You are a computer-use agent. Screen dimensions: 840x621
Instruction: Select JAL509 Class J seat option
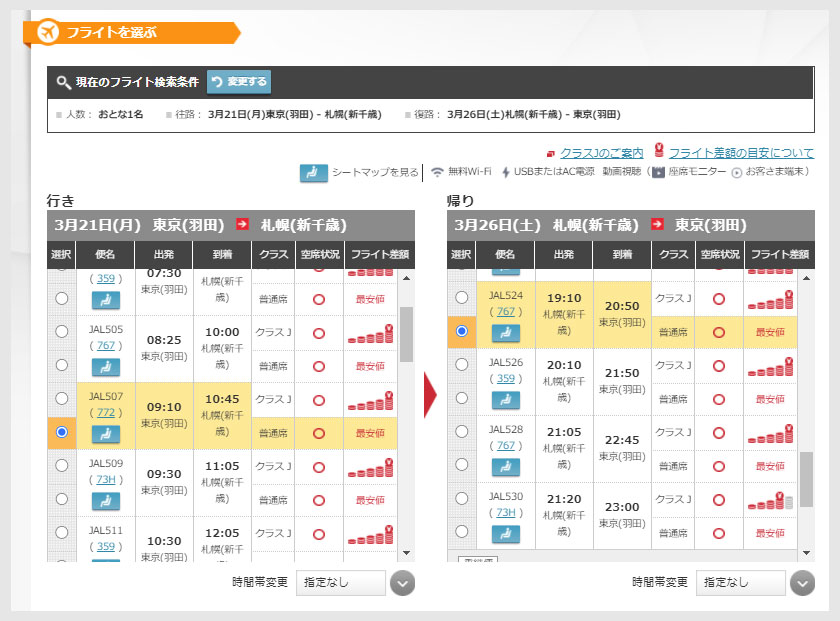point(62,466)
